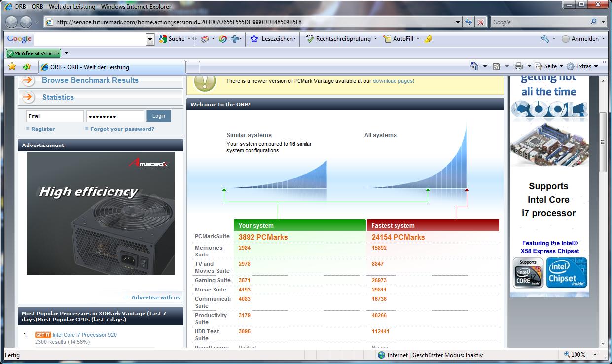Click the vertical scrollbar thumb

click(603, 142)
